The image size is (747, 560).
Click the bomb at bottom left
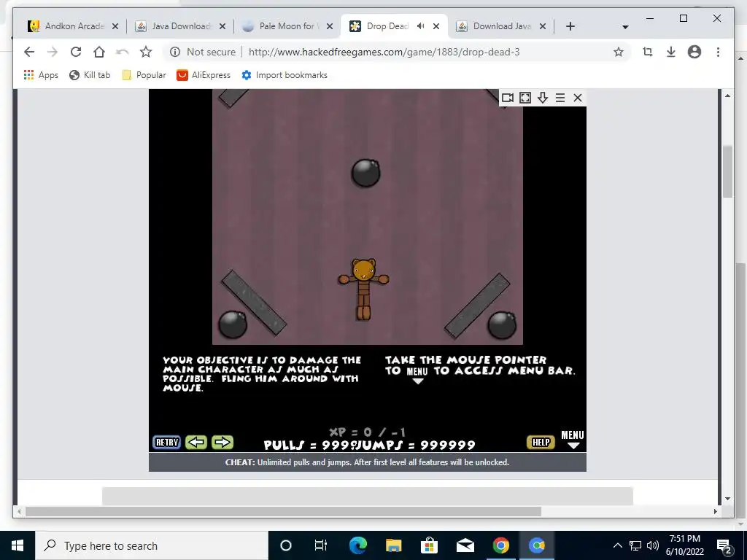(233, 324)
